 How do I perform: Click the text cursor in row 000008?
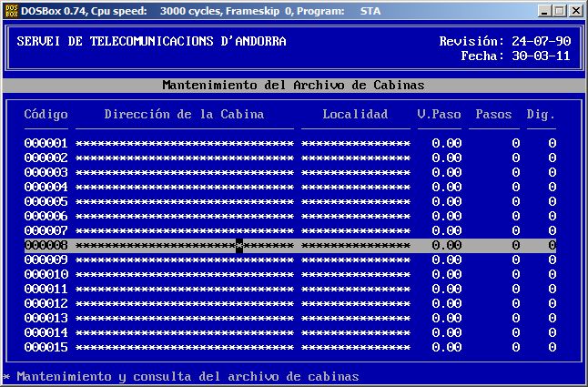239,245
